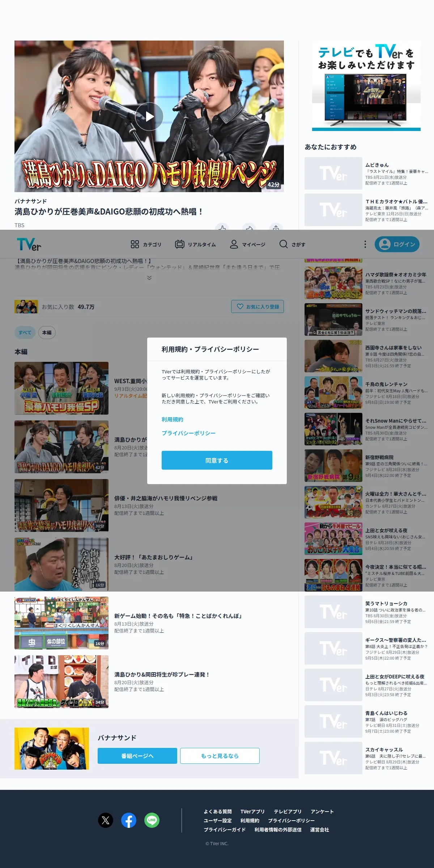Open the リアルタイム menu
Viewport: 434px width, 868px height.
click(x=195, y=244)
